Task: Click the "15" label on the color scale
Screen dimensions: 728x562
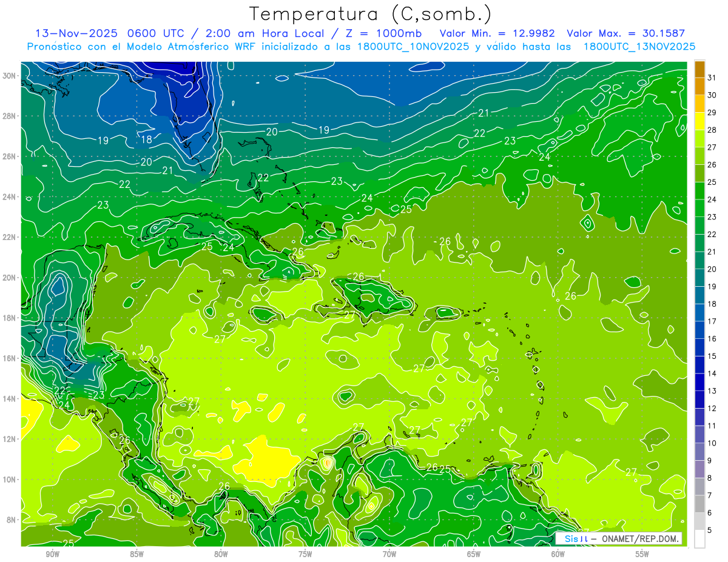Action: [x=712, y=356]
